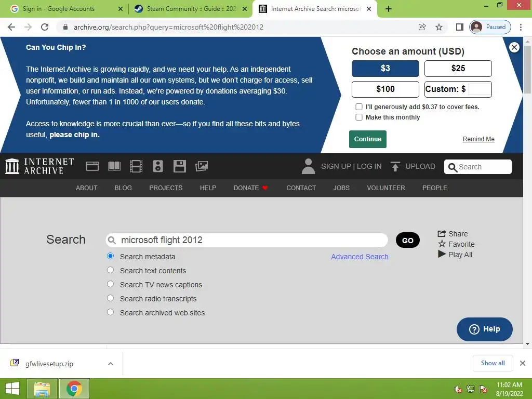The width and height of the screenshot is (532, 399).
Task: Open the Internet Archive home logo
Action: [x=39, y=166]
